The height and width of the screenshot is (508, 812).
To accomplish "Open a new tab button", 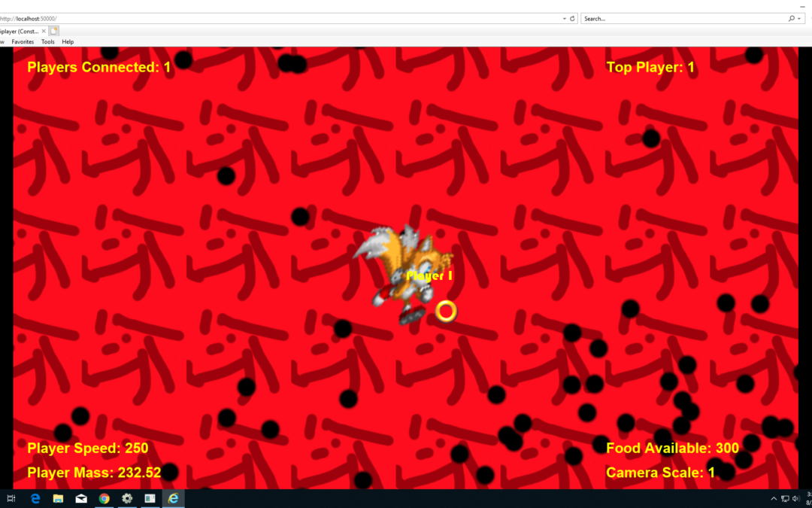I will [54, 31].
